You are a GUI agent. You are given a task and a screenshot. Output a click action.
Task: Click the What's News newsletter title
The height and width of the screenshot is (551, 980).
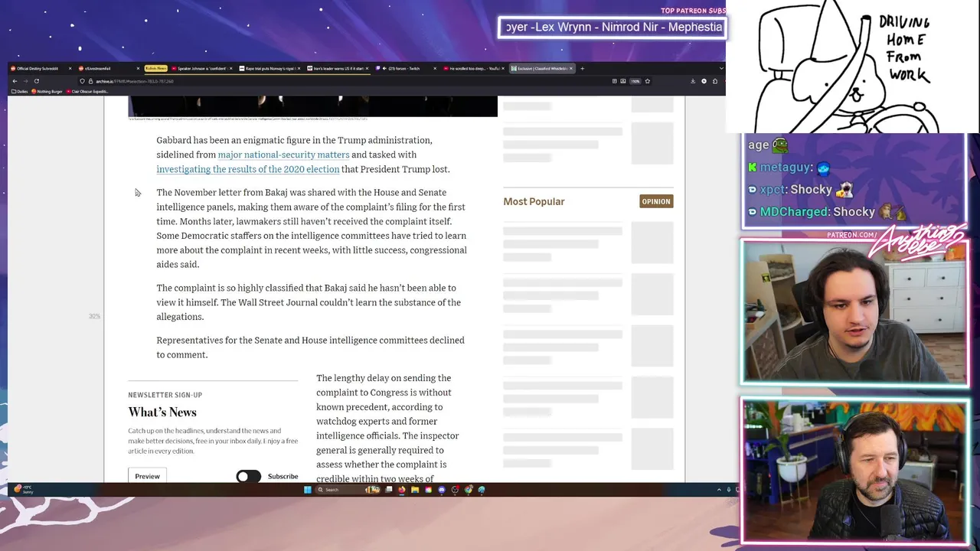pyautogui.click(x=162, y=412)
